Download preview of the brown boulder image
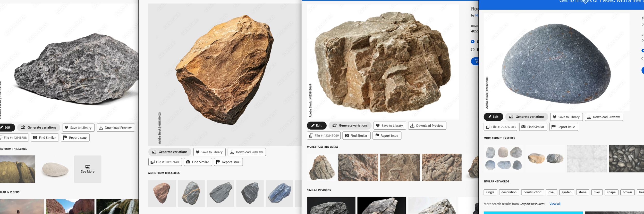Image resolution: width=644 pixels, height=214 pixels. 427,125
